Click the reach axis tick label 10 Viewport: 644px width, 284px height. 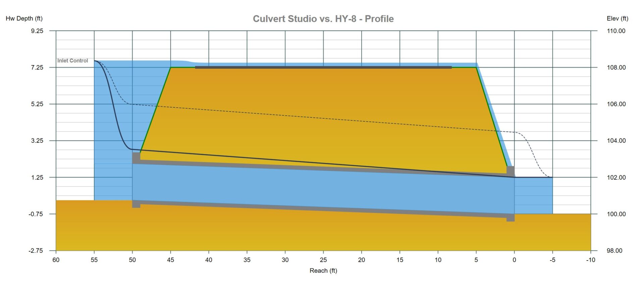pos(438,260)
